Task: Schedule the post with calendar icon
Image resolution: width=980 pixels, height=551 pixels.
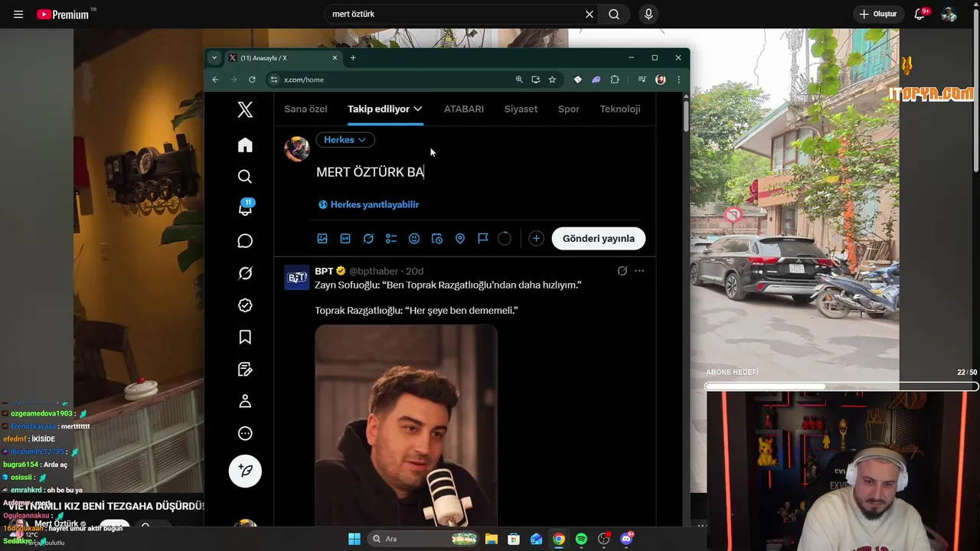Action: coord(437,239)
